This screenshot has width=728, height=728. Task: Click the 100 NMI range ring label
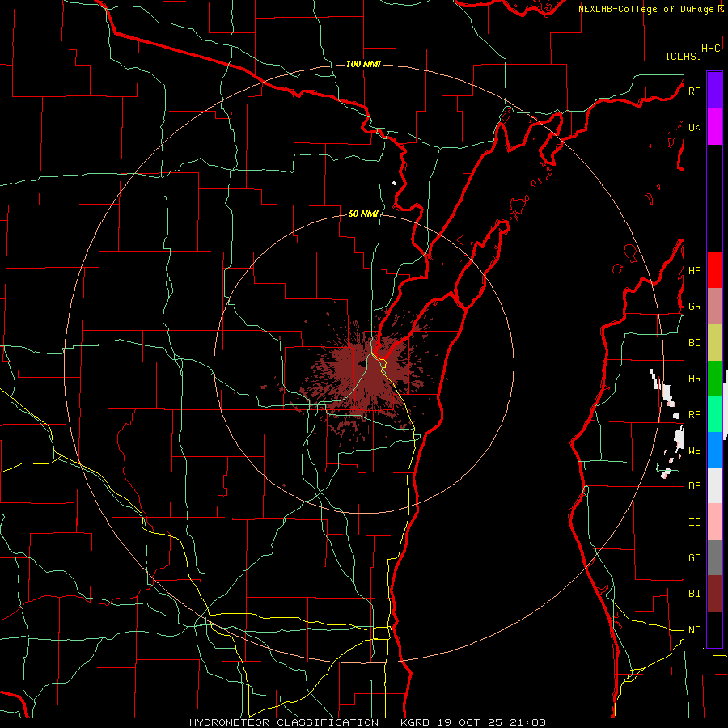(363, 64)
